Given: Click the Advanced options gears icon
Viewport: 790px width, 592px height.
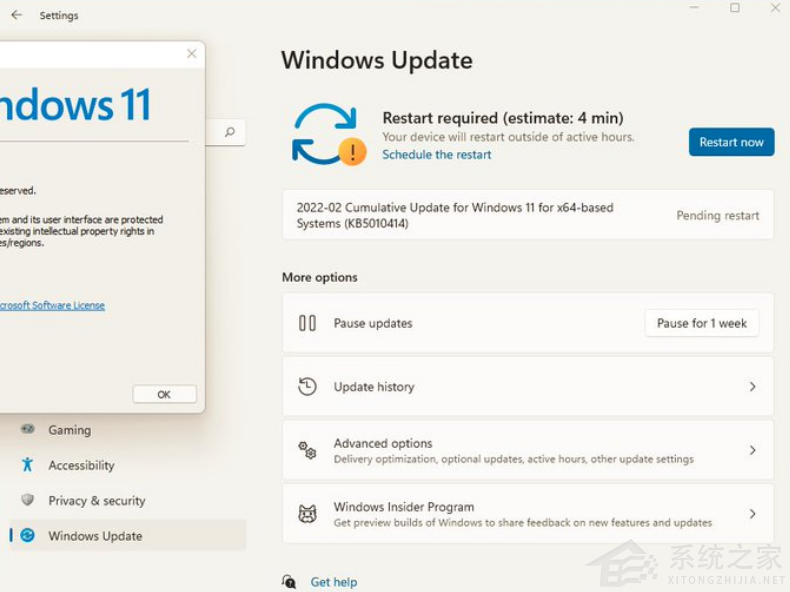Looking at the screenshot, I should coord(307,450).
